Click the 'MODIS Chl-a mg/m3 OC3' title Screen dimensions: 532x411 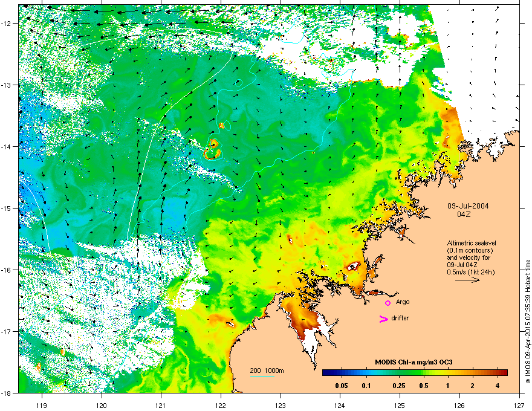pyautogui.click(x=414, y=362)
